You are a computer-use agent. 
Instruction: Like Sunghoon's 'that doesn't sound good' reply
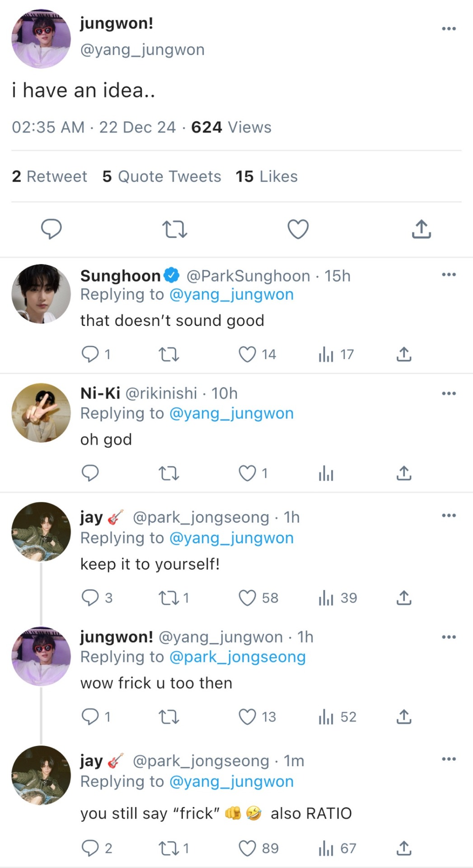pyautogui.click(x=247, y=354)
